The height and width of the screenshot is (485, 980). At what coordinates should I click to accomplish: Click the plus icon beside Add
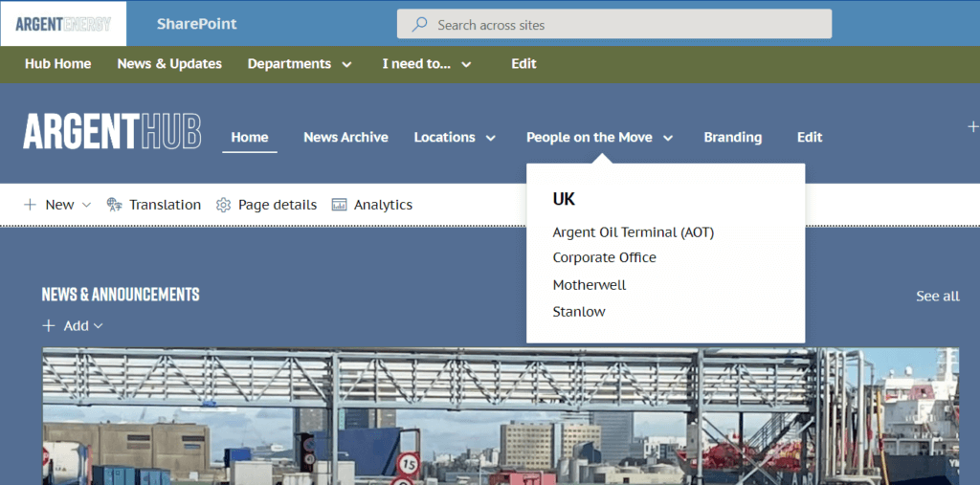(x=48, y=325)
